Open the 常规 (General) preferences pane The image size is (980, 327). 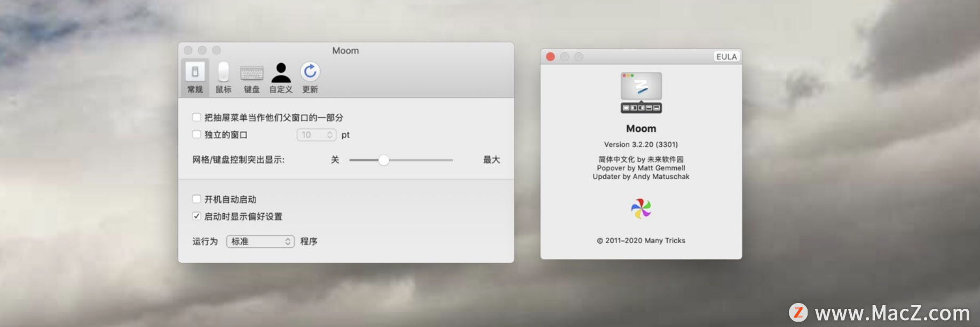(x=195, y=77)
